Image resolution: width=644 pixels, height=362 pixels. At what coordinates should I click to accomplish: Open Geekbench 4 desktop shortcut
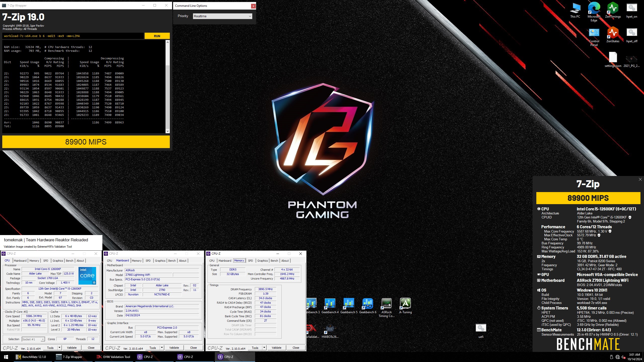coord(330,306)
